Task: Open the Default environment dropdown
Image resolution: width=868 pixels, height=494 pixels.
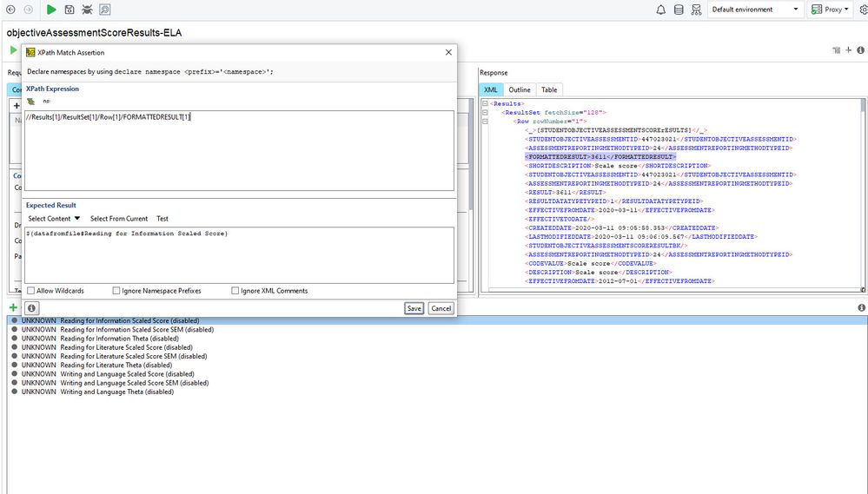Action: click(756, 10)
